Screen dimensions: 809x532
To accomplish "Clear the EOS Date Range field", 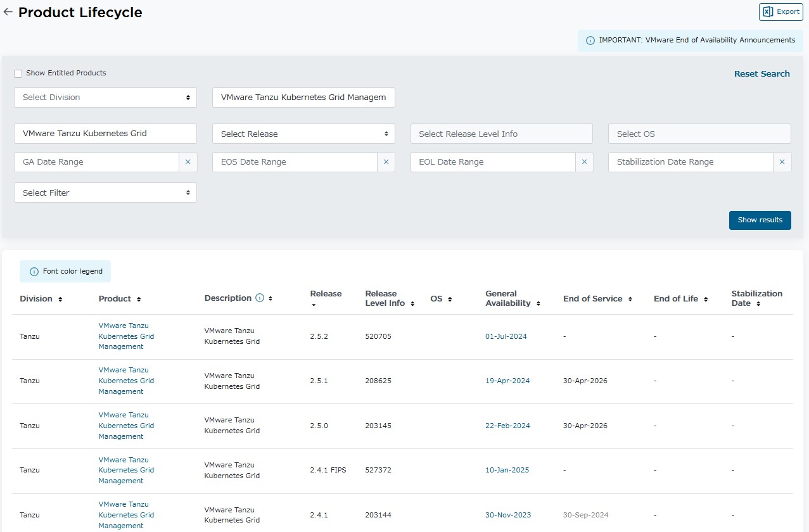I will [386, 162].
